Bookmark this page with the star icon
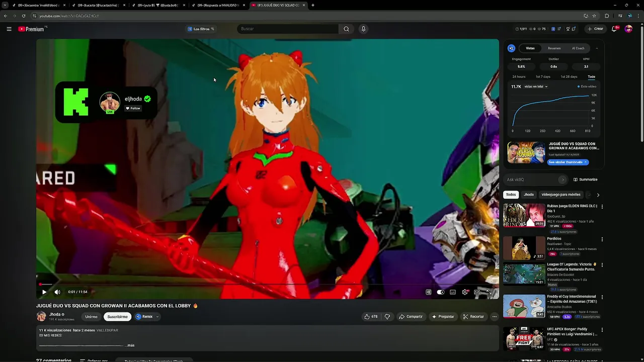This screenshot has width=644, height=362. [594, 16]
